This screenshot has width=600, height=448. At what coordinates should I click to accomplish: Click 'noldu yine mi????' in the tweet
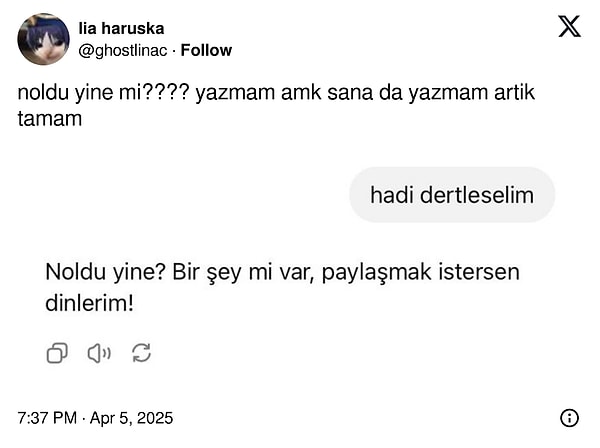click(x=103, y=94)
